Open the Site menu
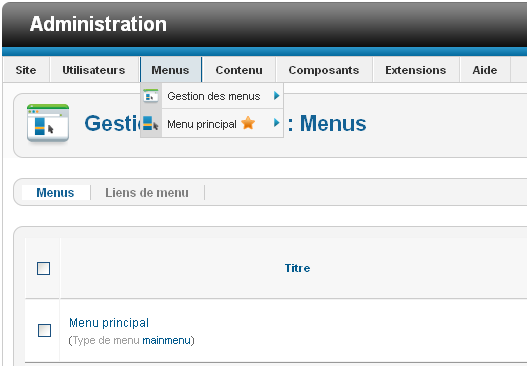 (x=26, y=70)
